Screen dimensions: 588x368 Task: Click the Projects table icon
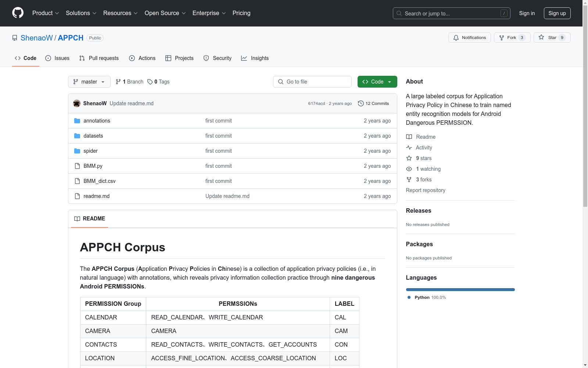tap(168, 58)
